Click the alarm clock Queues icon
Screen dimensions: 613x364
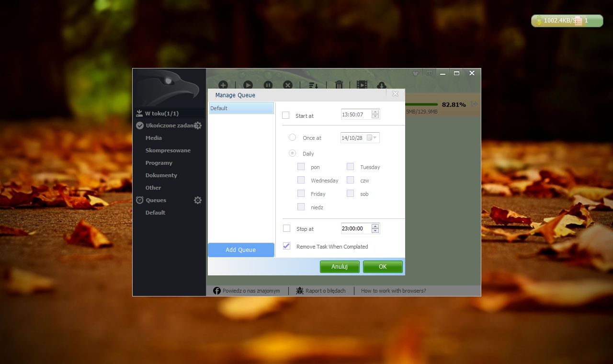coord(140,200)
